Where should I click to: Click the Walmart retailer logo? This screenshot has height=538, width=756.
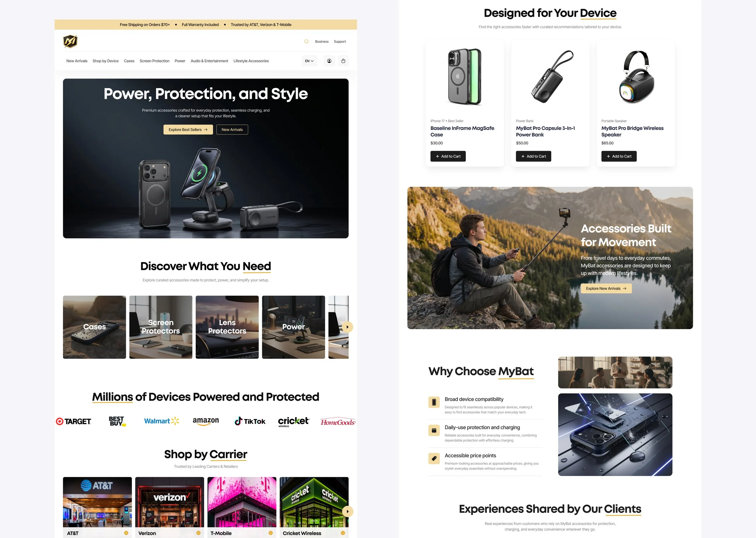tap(161, 421)
